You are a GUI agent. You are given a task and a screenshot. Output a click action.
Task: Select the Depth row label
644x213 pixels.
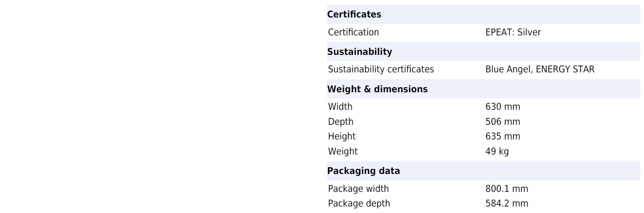(x=340, y=122)
